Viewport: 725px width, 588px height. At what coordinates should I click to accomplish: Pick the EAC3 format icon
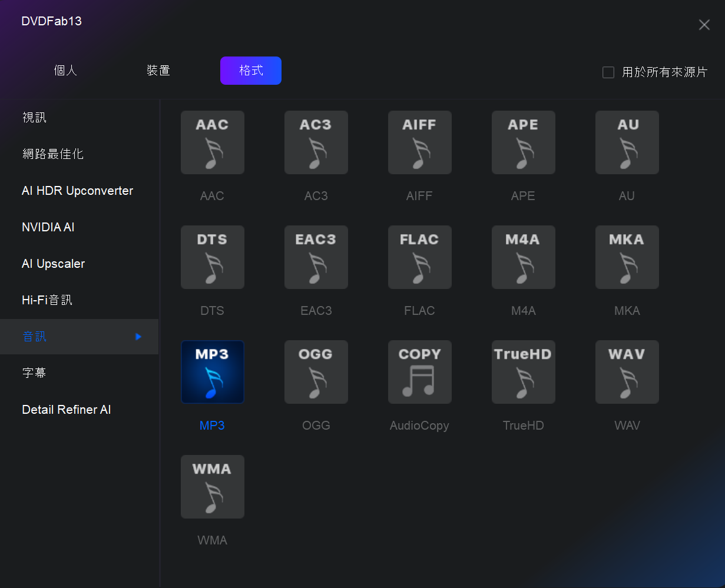pos(316,257)
